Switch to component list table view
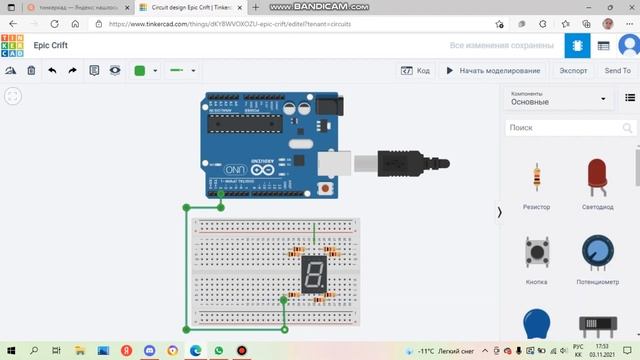 pos(603,46)
